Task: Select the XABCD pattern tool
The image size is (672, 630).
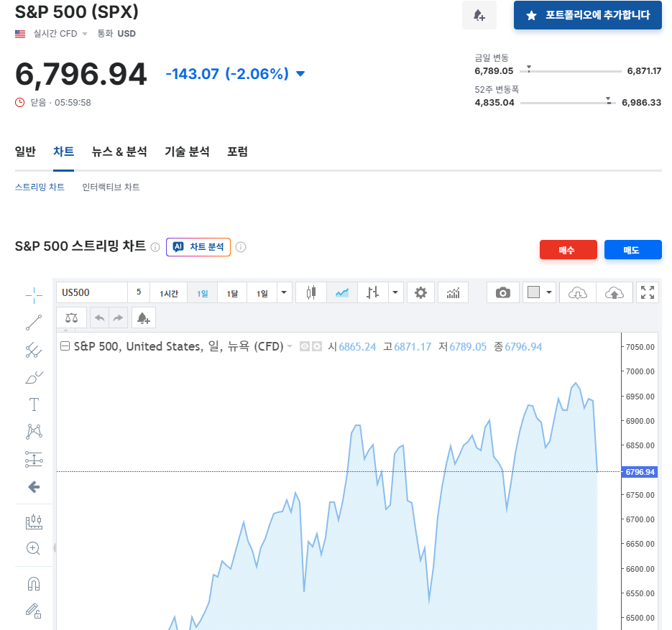Action: click(x=34, y=431)
